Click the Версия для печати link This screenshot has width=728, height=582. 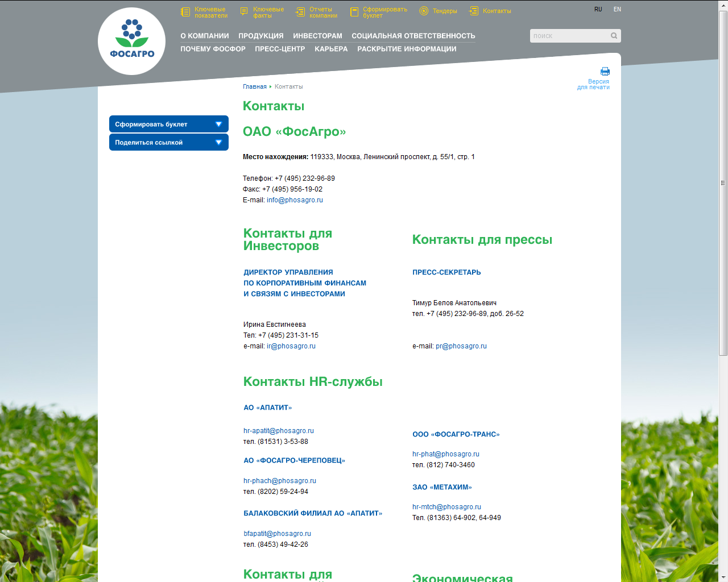(593, 84)
